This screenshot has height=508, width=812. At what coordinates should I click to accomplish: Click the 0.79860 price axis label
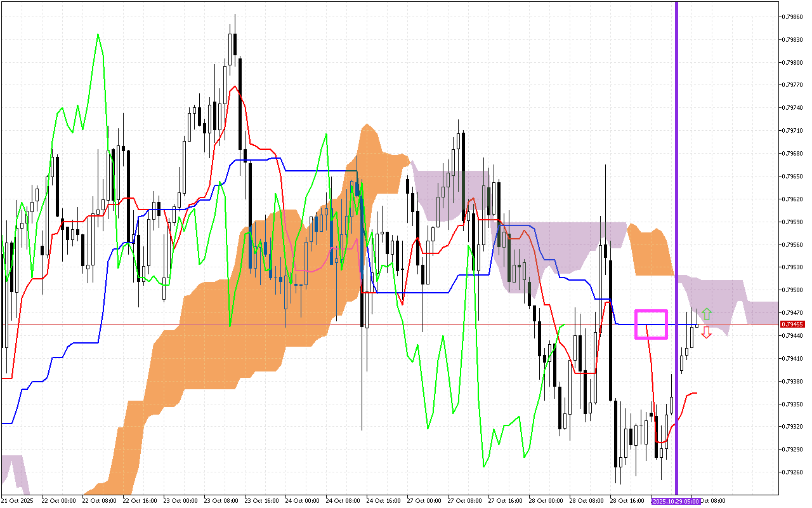(794, 17)
